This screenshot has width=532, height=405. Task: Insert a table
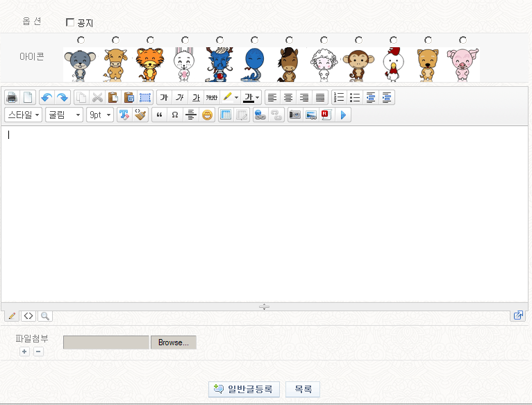(226, 115)
